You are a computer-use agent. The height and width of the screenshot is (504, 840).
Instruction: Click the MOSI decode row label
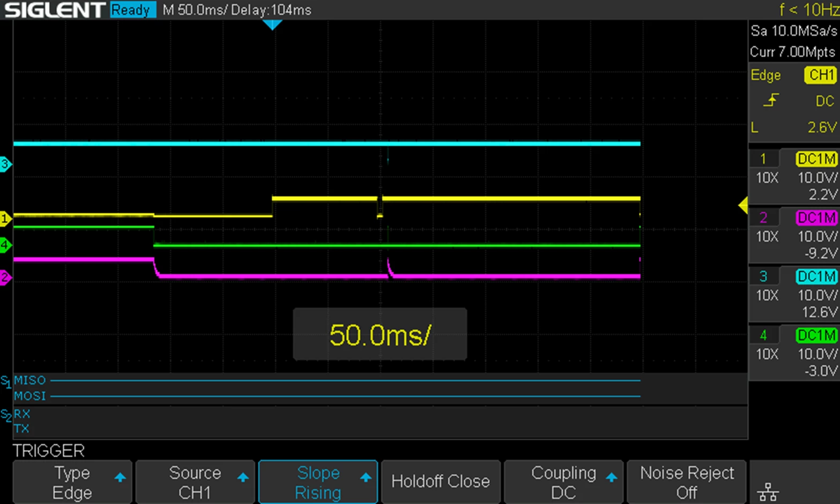point(30,396)
